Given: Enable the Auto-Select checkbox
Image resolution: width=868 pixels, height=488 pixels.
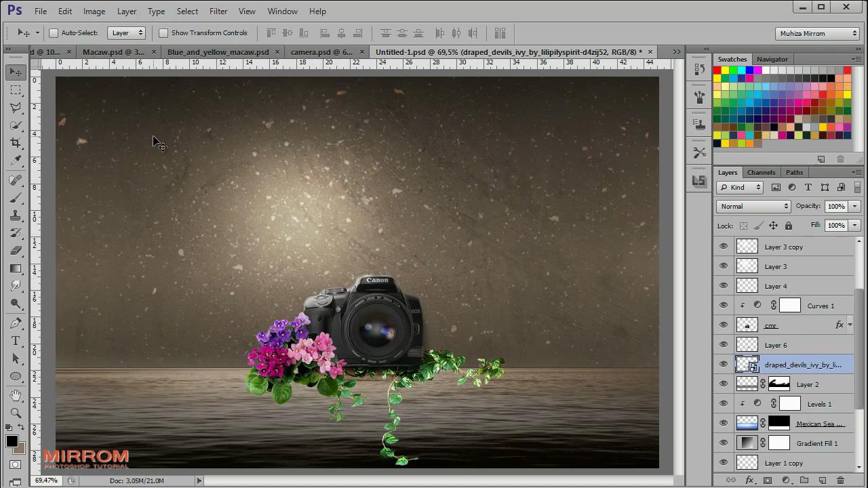Looking at the screenshot, I should pos(54,33).
